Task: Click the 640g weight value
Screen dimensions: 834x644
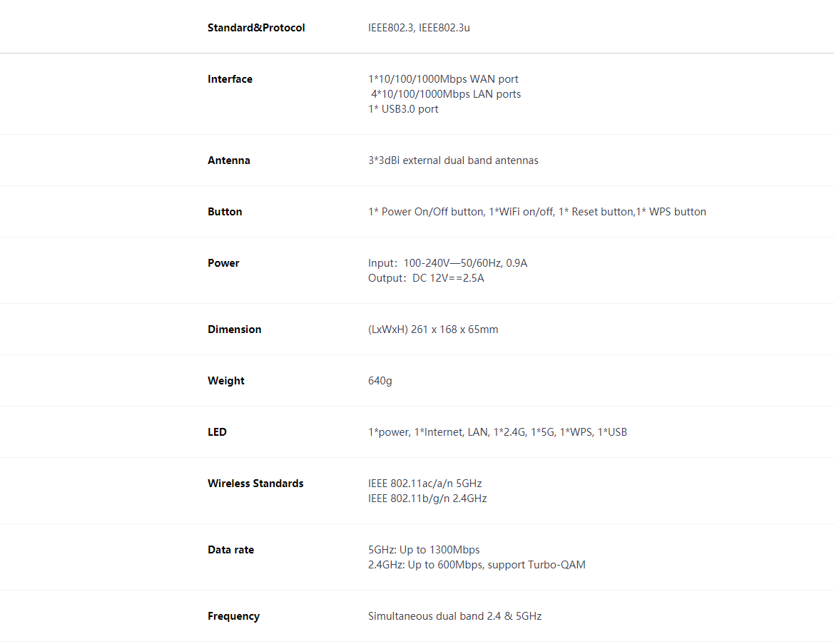Action: pos(380,381)
